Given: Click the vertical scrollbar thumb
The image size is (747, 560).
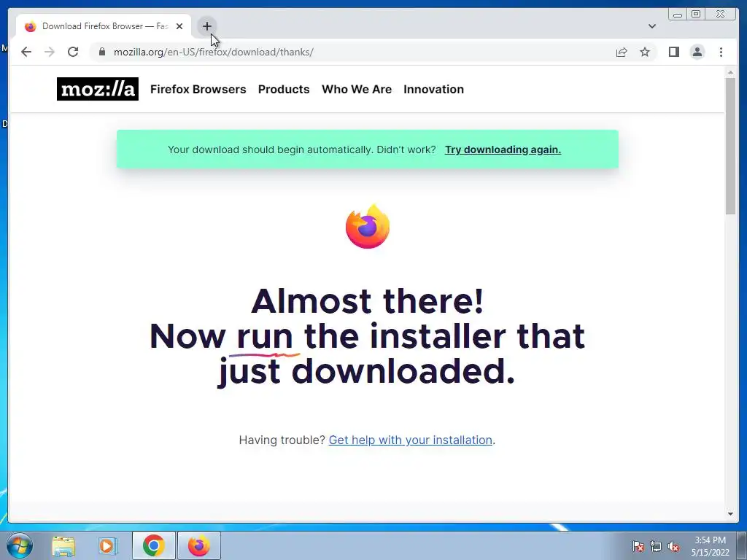Looking at the screenshot, I should click(x=730, y=146).
